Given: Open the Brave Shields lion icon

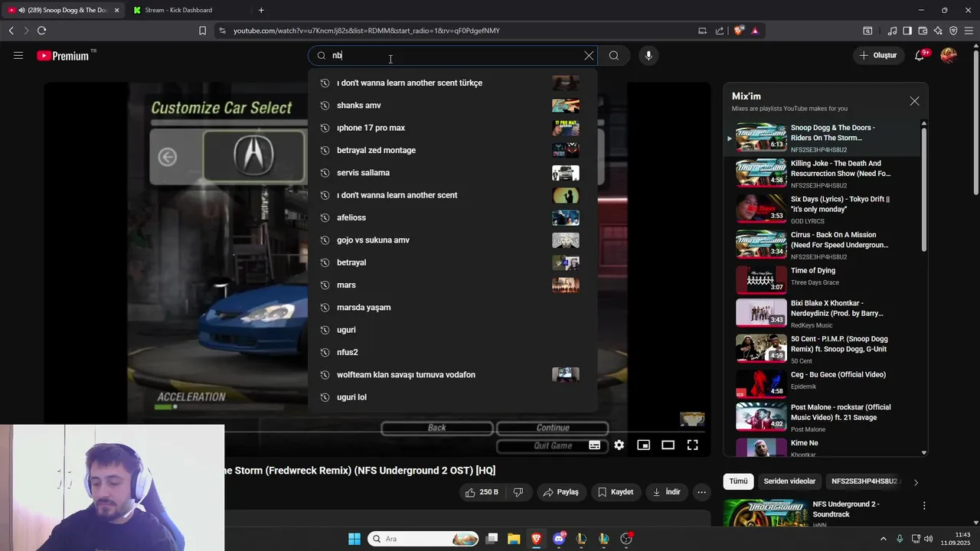Looking at the screenshot, I should pos(739,31).
